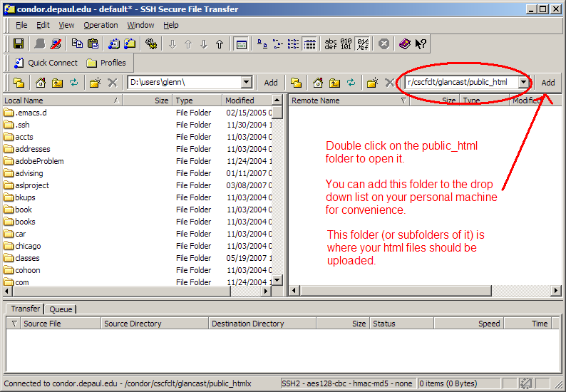Open the Settings gears icon
This screenshot has width=566, height=392.
[x=151, y=44]
